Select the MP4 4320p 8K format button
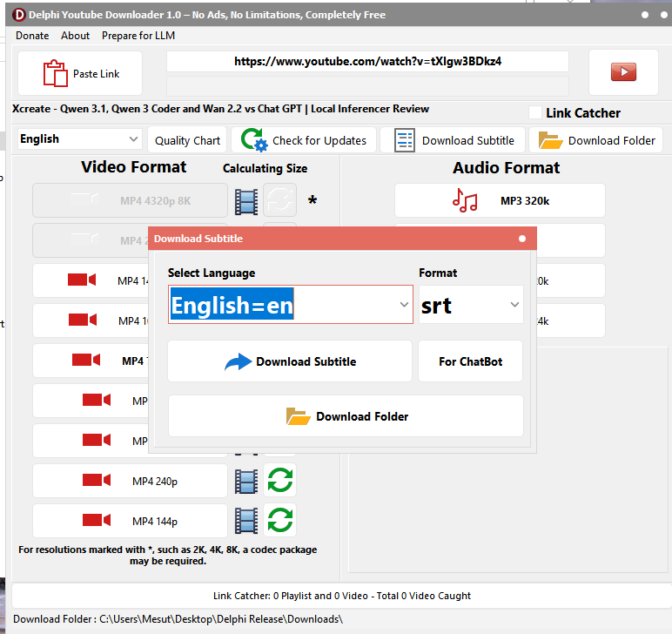 131,200
